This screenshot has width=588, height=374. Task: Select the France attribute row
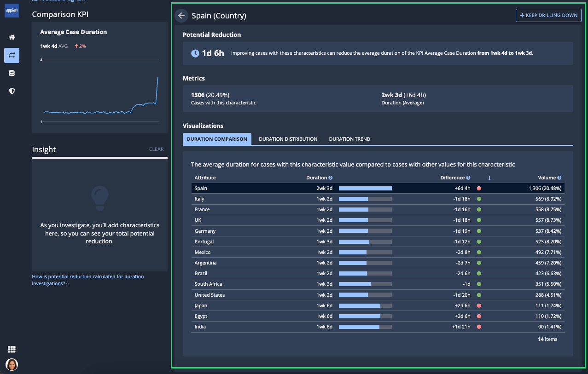[x=378, y=209]
